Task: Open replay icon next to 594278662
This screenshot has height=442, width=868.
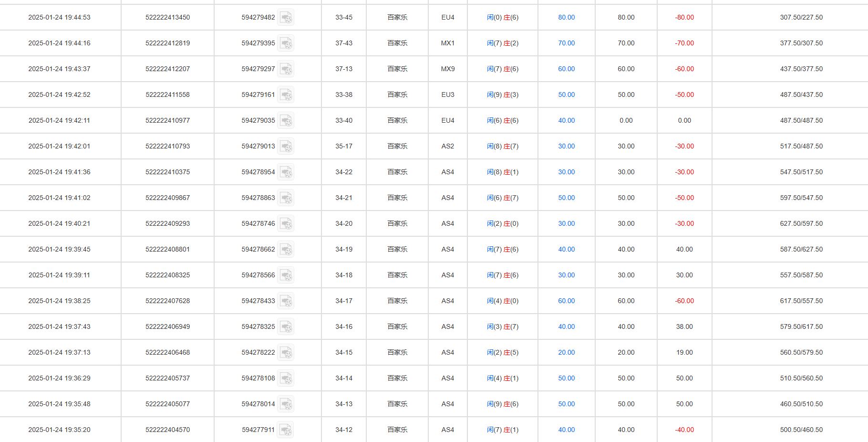Action: click(286, 250)
